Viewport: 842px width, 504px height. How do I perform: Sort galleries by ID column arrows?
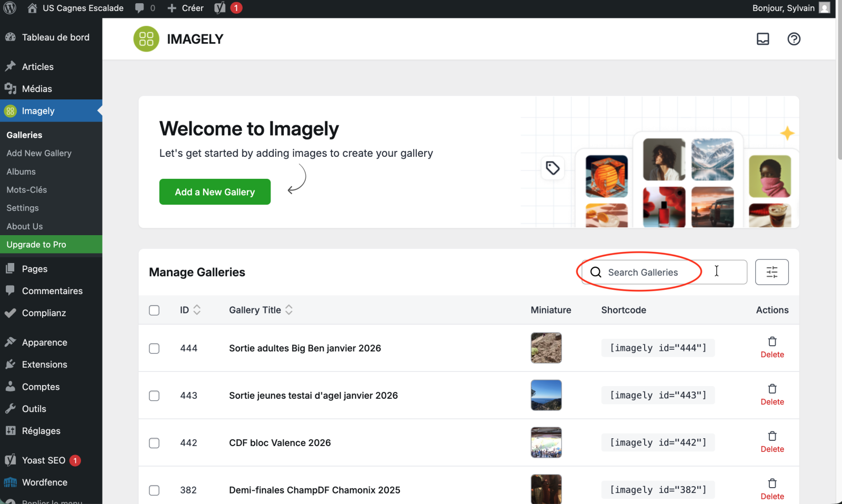click(197, 310)
